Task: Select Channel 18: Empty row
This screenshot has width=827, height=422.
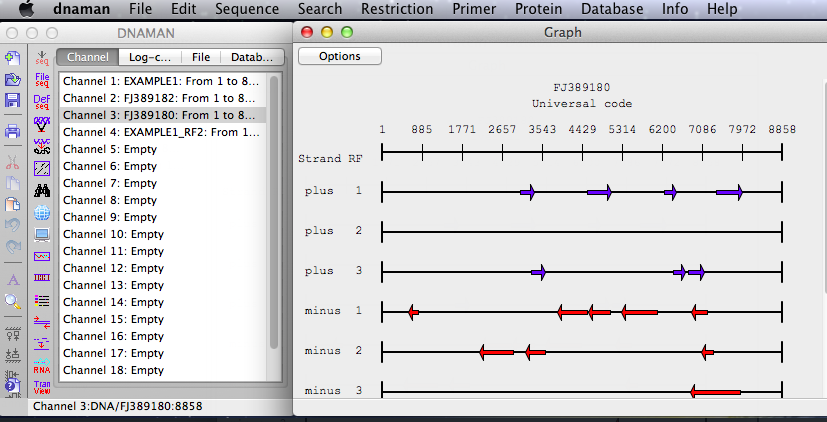Action: tap(162, 370)
